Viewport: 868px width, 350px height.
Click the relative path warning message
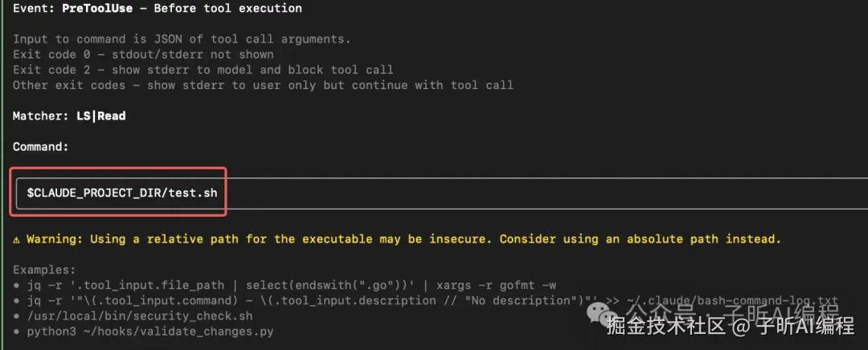(x=403, y=239)
